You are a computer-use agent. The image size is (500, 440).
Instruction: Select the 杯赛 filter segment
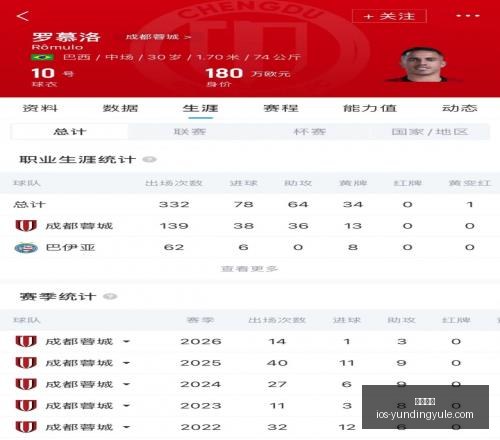click(x=309, y=131)
